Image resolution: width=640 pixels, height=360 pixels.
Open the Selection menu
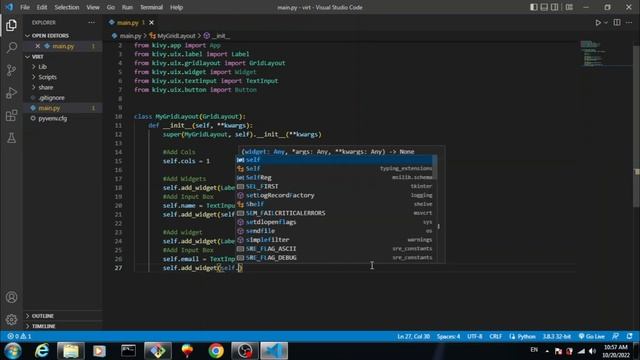(x=67, y=7)
